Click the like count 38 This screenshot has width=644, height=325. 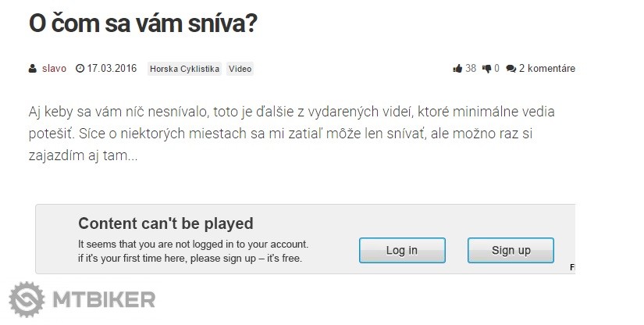471,69
